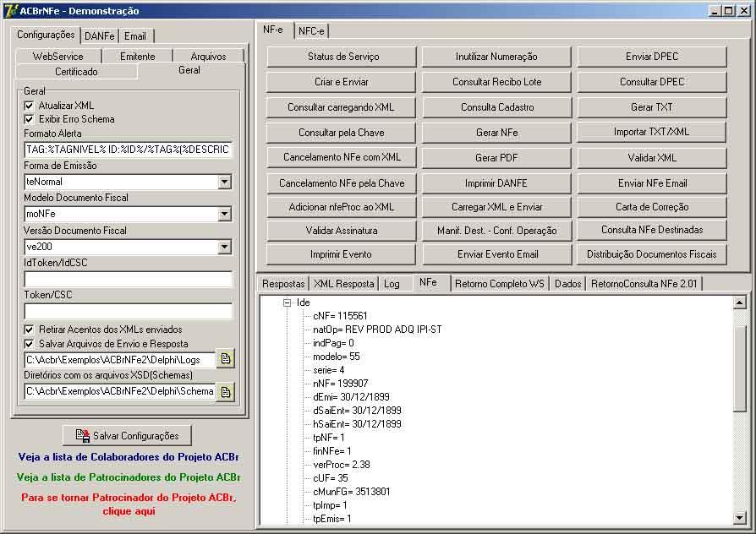Viewport: 756px width, 534px height.
Task: Collapse the Ide tree node
Action: (x=288, y=302)
